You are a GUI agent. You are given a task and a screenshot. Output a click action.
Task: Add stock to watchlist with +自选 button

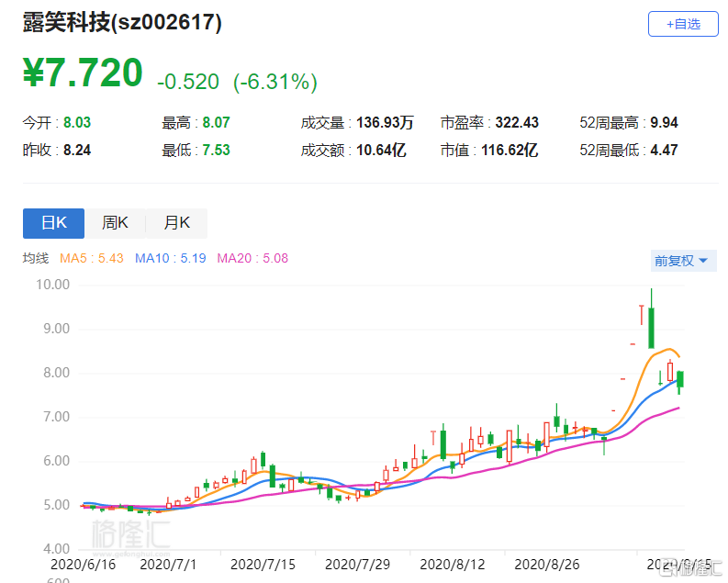pyautogui.click(x=683, y=24)
